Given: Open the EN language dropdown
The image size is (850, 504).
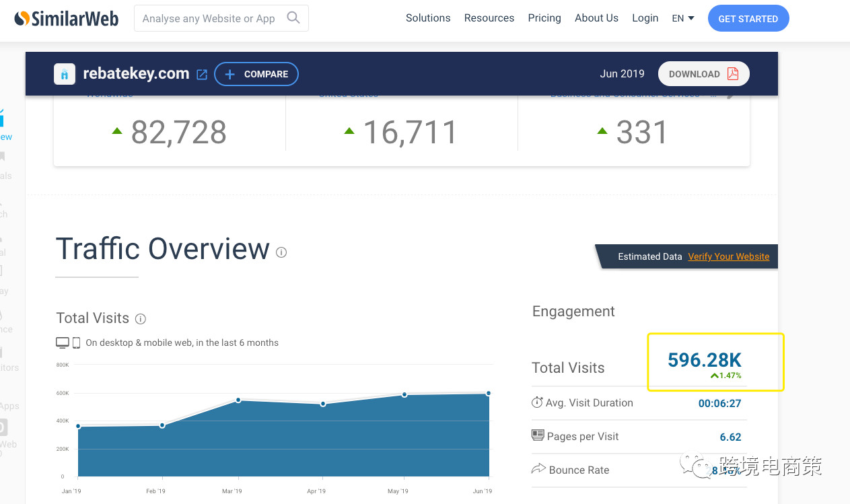Looking at the screenshot, I should [x=682, y=19].
